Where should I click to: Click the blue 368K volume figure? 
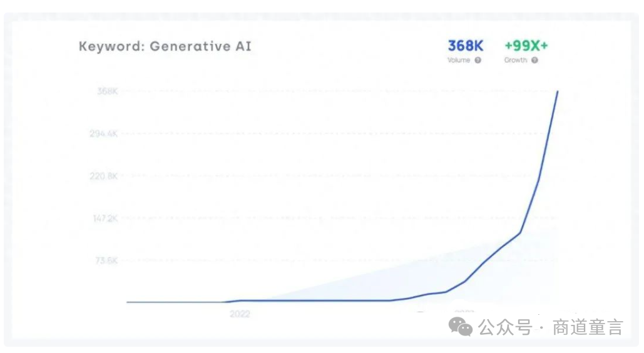[x=466, y=46]
